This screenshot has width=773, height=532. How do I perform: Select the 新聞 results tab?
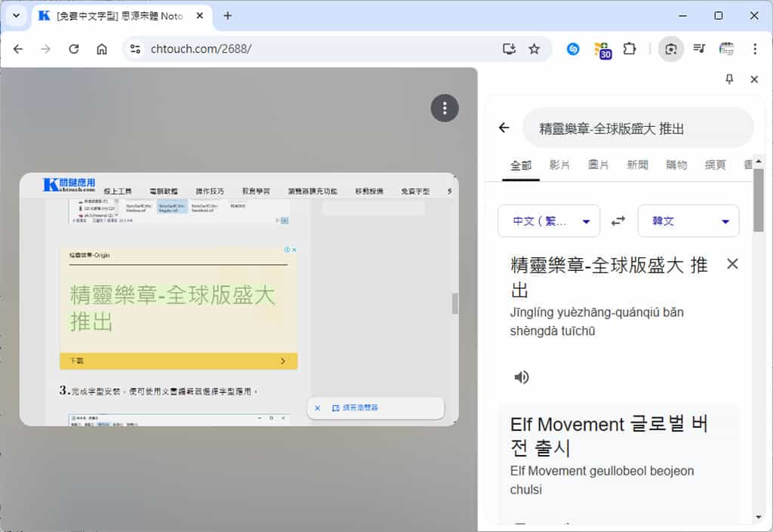pos(637,165)
